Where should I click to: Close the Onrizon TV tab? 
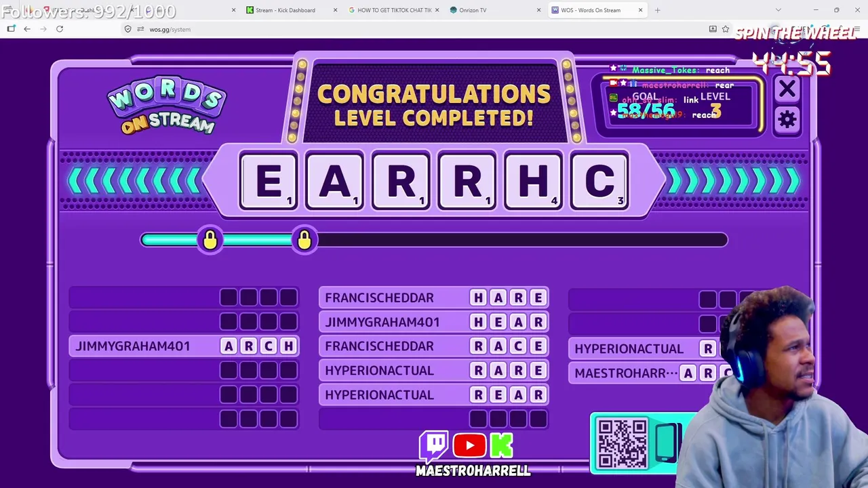tap(539, 10)
